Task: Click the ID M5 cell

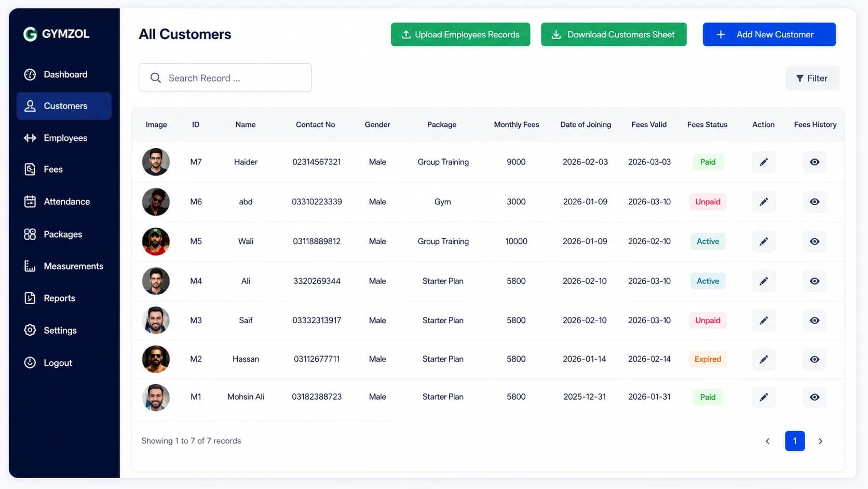Action: click(196, 242)
